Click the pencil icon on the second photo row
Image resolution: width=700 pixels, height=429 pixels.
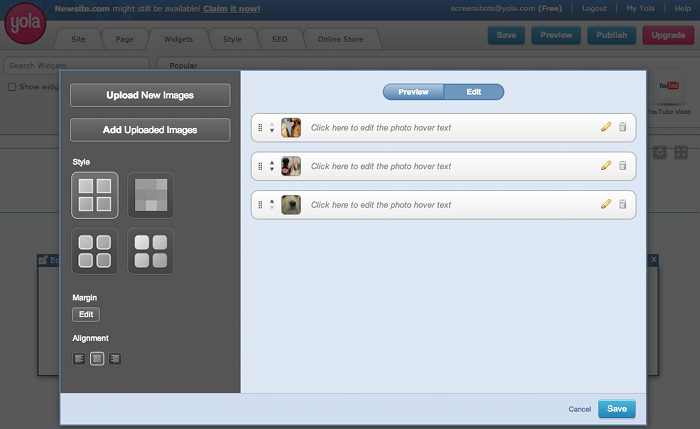point(605,166)
